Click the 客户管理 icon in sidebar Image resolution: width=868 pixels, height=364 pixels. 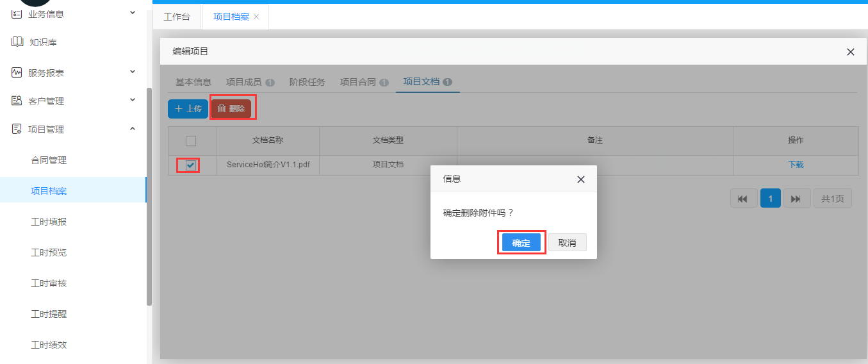(17, 101)
